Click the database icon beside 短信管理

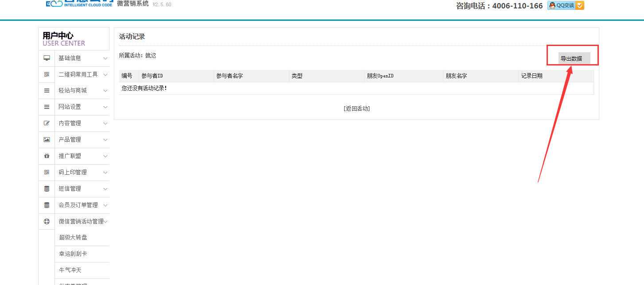[x=47, y=189]
